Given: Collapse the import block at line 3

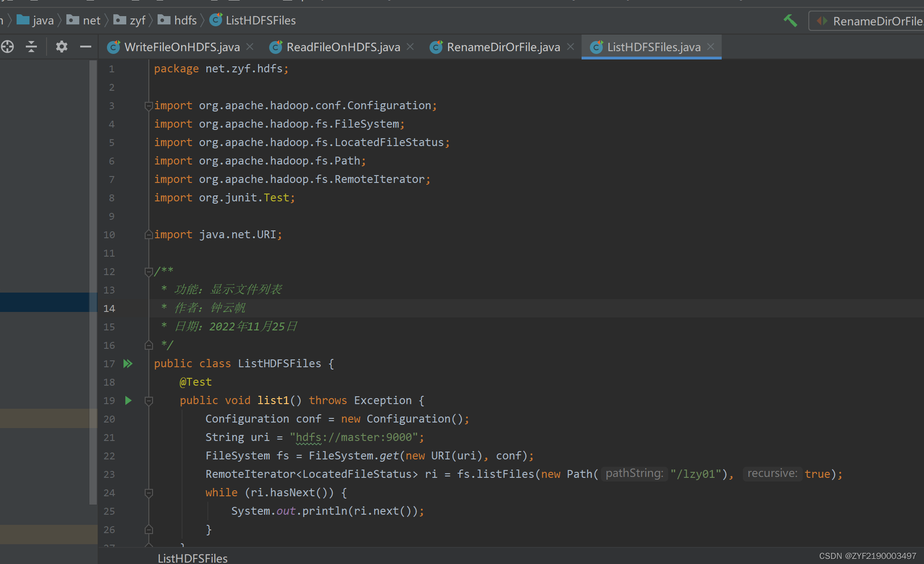Looking at the screenshot, I should 148,106.
